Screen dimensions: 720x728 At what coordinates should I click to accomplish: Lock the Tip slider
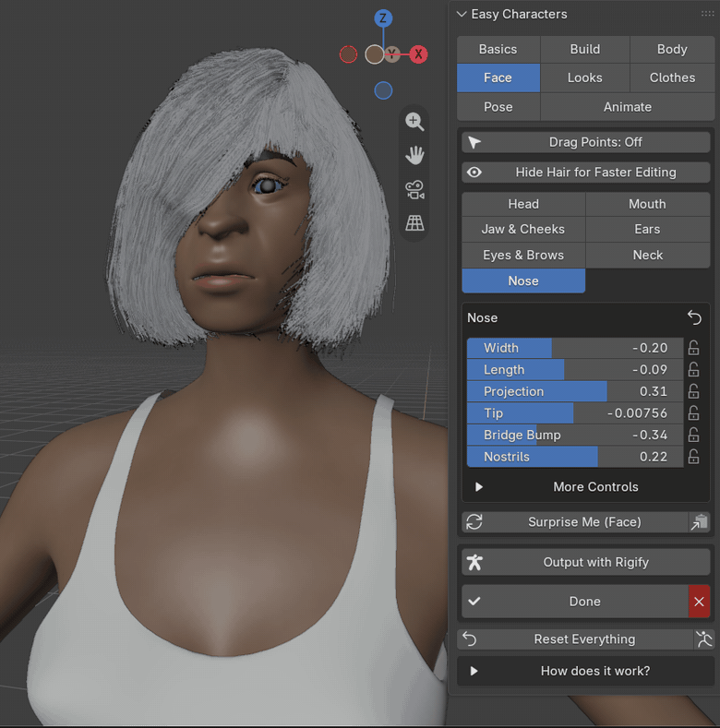(693, 413)
